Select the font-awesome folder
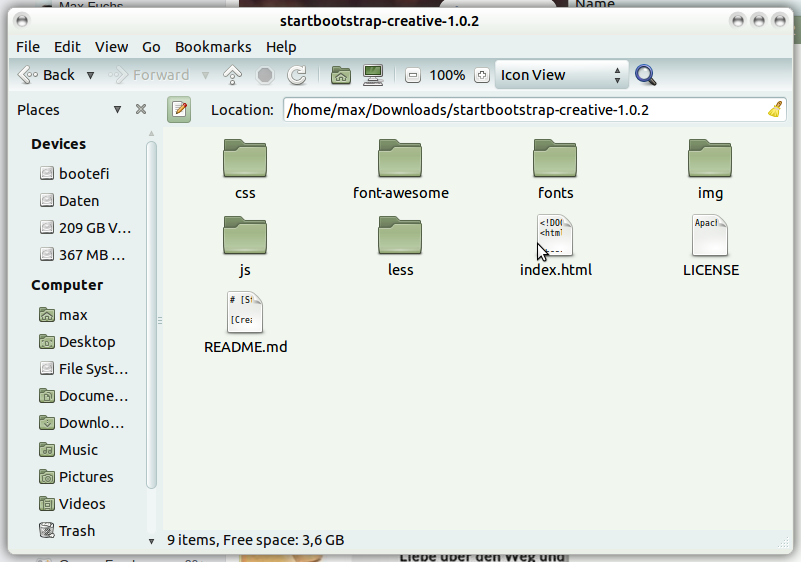 coord(400,170)
